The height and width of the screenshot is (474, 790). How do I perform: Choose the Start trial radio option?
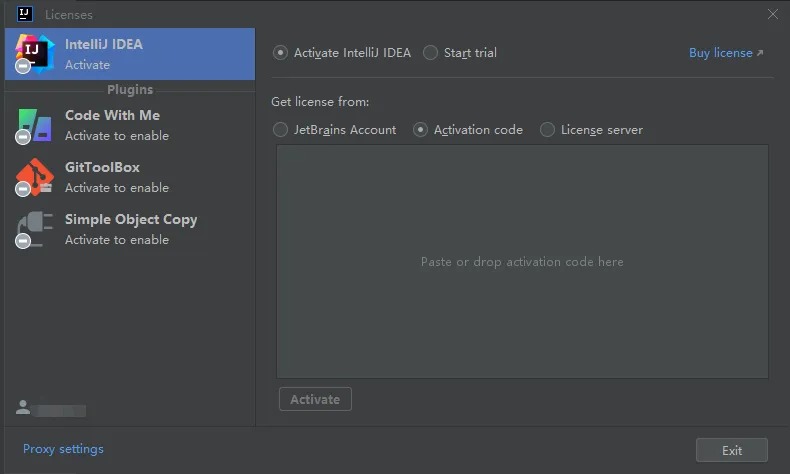click(x=430, y=53)
